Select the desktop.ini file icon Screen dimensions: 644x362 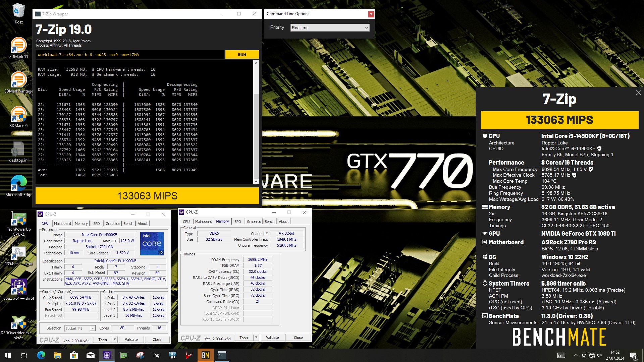click(18, 152)
